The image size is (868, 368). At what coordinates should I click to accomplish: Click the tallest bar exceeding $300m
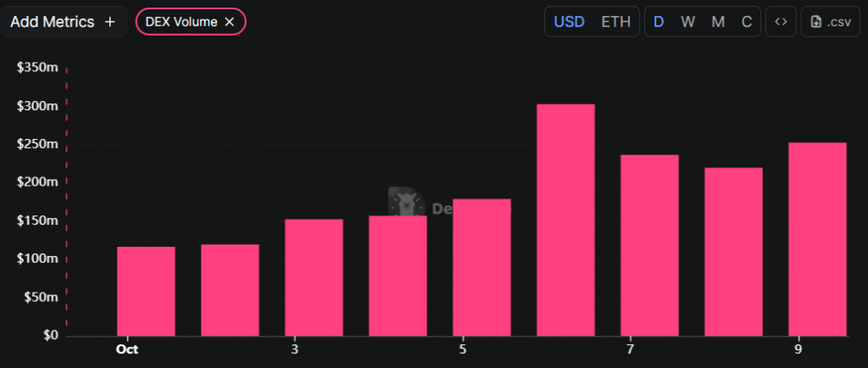565,220
